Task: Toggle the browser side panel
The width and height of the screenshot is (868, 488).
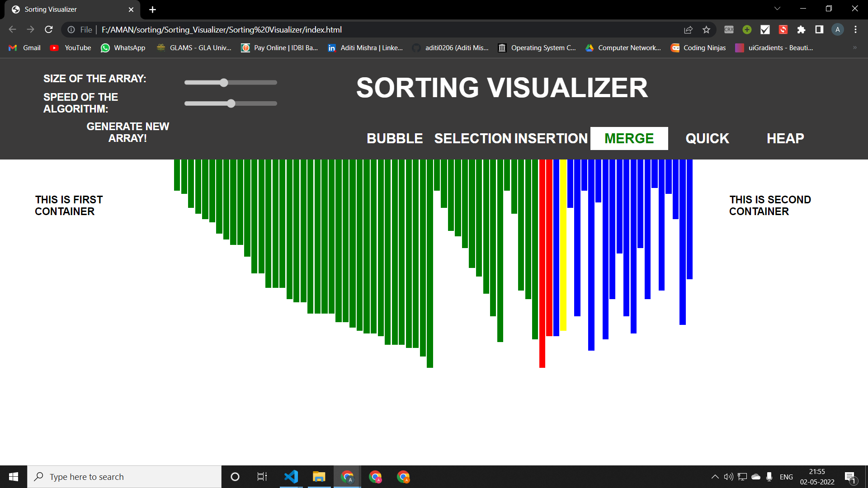Action: pos(819,29)
